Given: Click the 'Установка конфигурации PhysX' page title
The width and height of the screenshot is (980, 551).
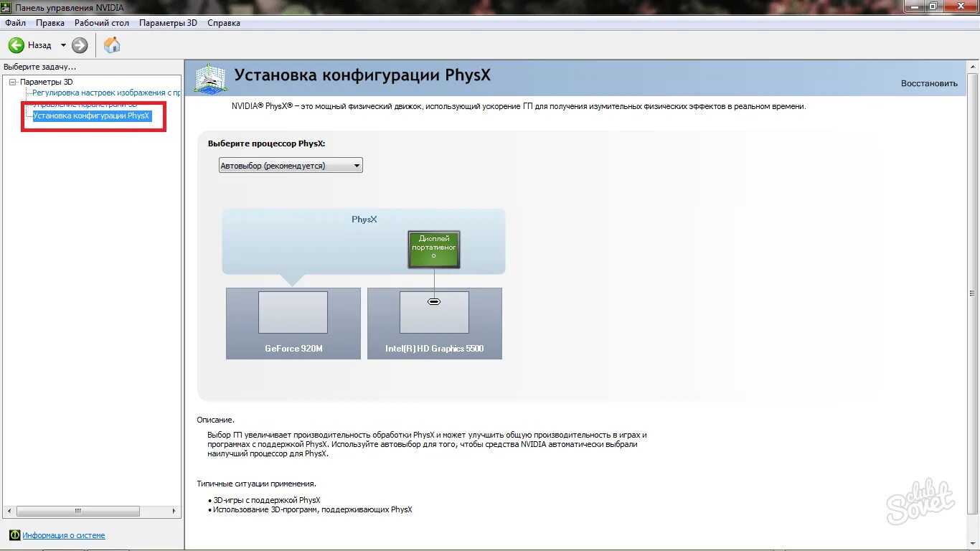Looking at the screenshot, I should click(x=362, y=75).
